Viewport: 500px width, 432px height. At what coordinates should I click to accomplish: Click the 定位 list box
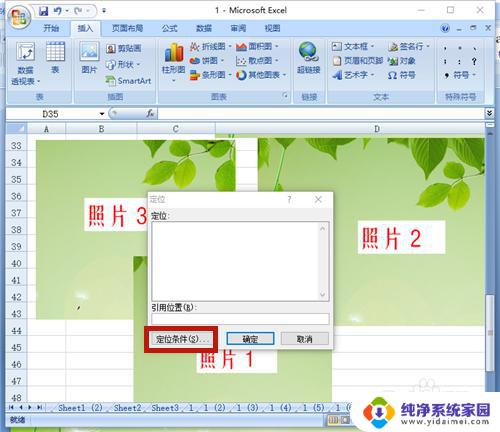[240, 261]
